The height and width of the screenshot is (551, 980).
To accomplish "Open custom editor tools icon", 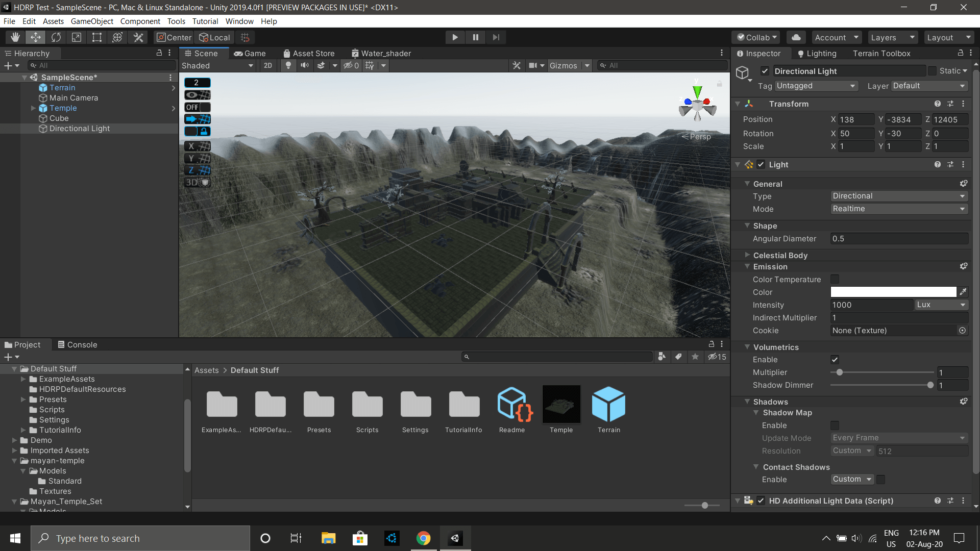I will pyautogui.click(x=138, y=37).
